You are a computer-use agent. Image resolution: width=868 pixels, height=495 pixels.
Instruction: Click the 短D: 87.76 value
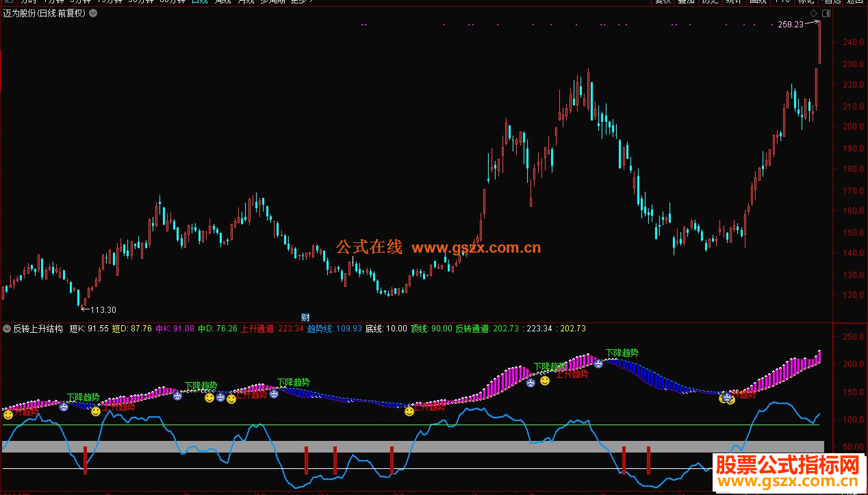tap(132, 329)
